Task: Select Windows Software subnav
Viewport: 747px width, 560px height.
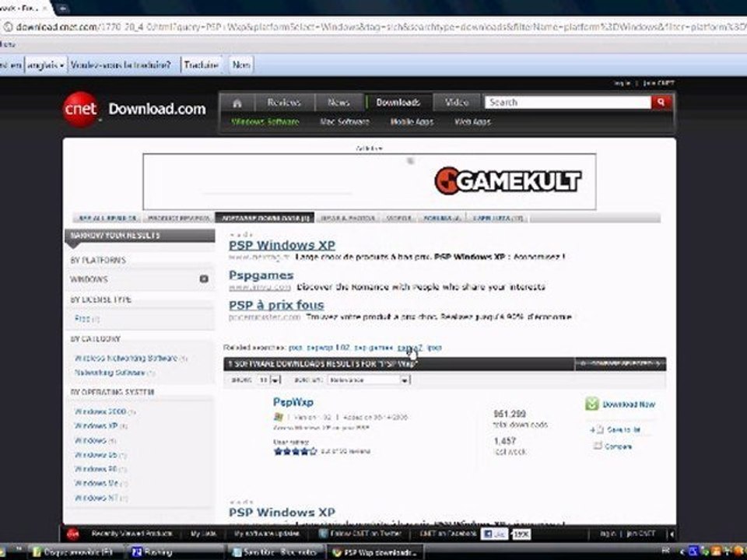Action: [x=265, y=122]
